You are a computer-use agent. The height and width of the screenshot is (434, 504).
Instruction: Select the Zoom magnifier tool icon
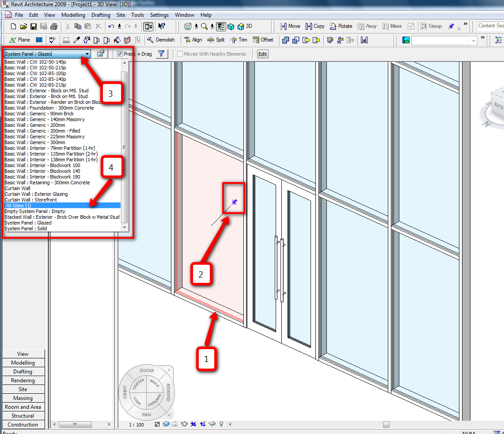click(204, 27)
